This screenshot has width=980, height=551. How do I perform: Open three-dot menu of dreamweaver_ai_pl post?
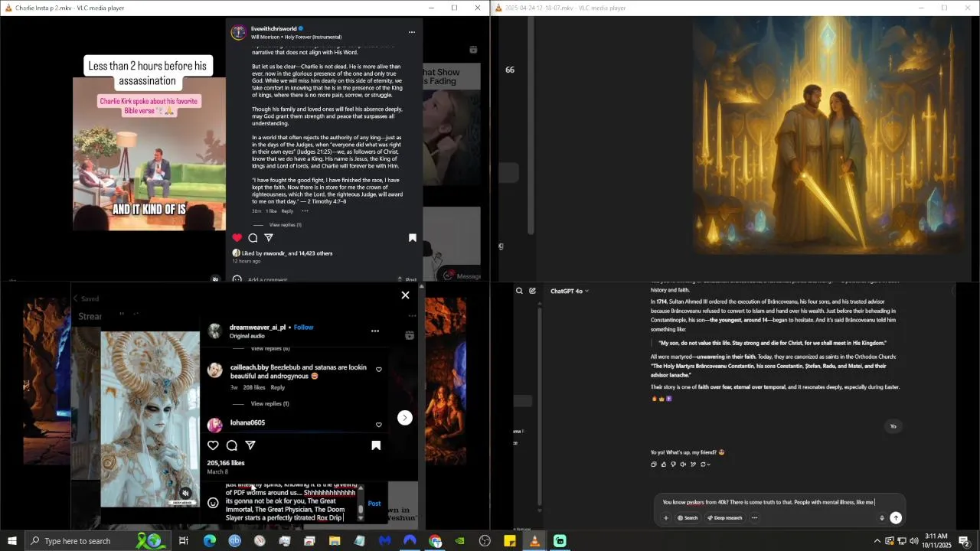click(375, 331)
